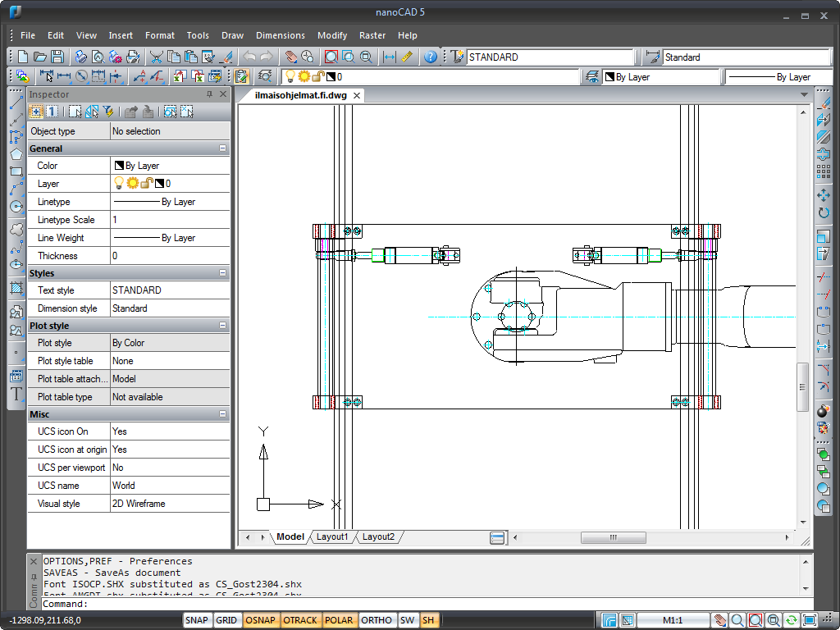
Task: Toggle ORTHO mode in status bar
Action: [x=377, y=620]
